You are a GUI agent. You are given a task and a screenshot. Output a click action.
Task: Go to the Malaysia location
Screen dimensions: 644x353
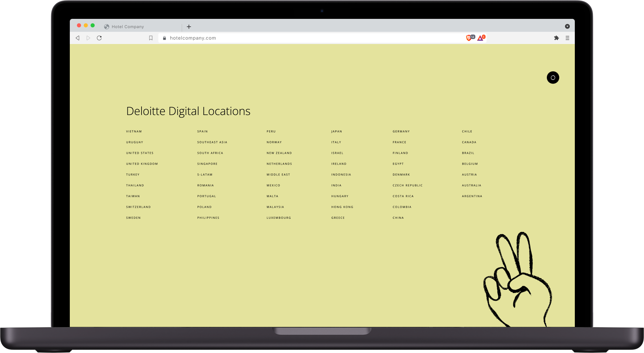coord(275,207)
